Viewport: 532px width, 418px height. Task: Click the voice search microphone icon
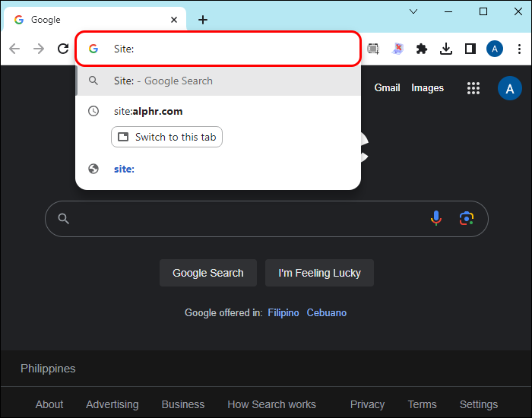coord(436,219)
